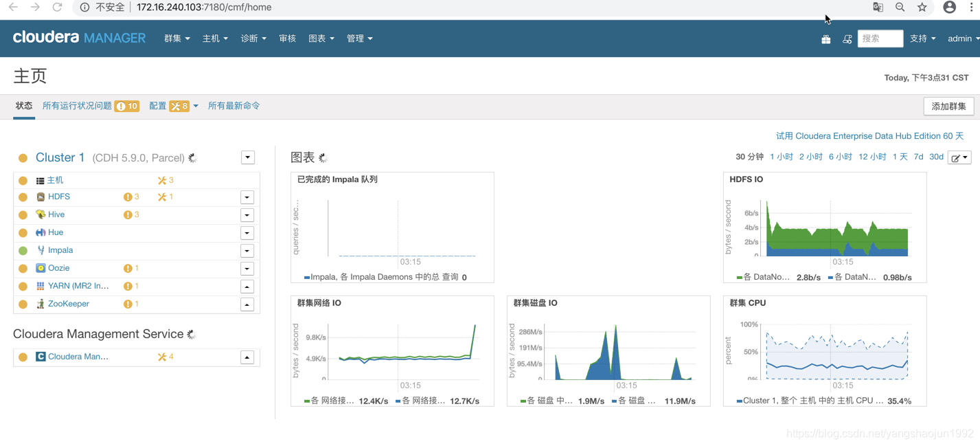Open 所有运行状况问题 tab

click(91, 106)
